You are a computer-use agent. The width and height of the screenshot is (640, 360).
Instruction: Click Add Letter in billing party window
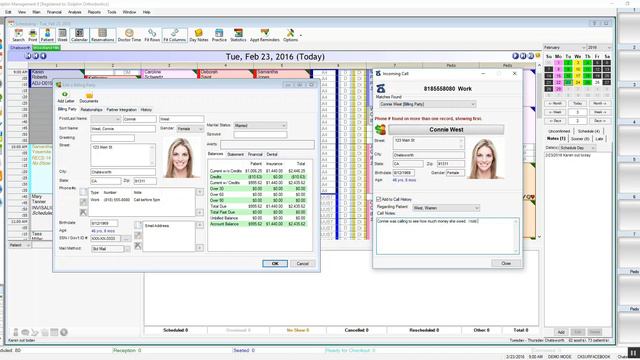pos(65,97)
